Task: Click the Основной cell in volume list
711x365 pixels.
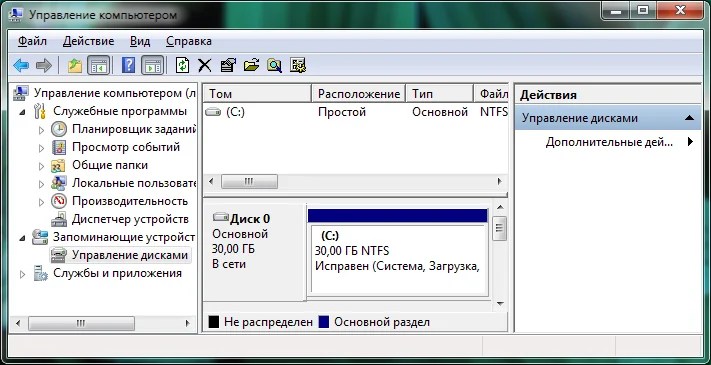Action: [x=440, y=112]
